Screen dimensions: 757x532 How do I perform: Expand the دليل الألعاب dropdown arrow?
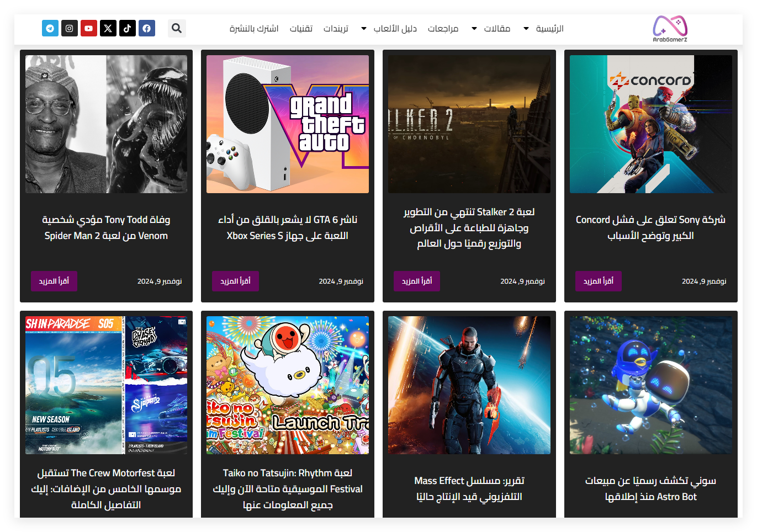364,29
